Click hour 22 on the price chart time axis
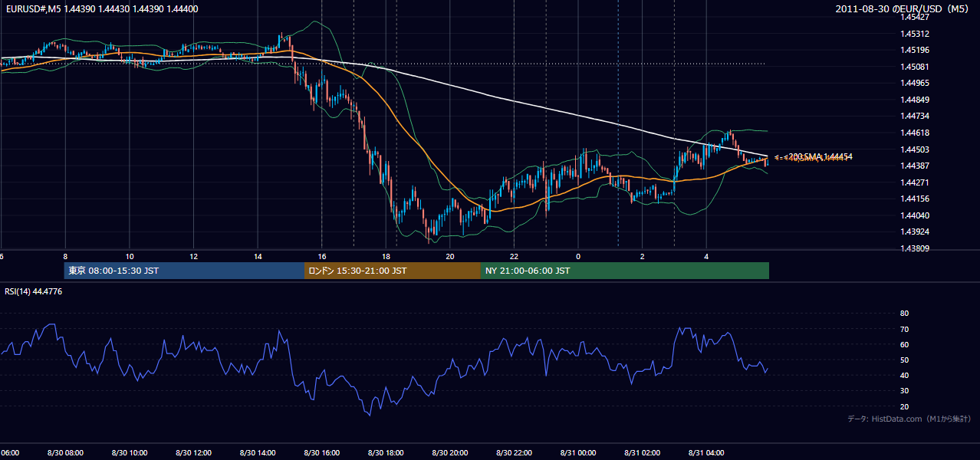 (514, 257)
